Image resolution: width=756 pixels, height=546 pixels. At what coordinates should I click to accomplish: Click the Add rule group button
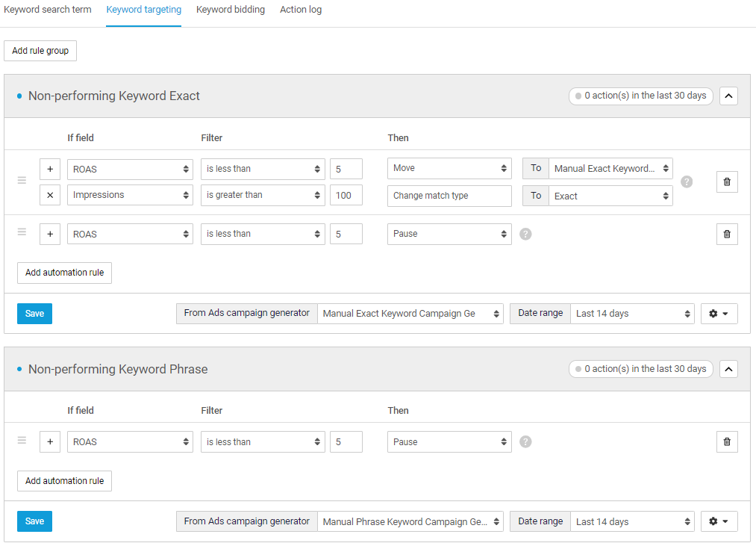click(x=40, y=51)
